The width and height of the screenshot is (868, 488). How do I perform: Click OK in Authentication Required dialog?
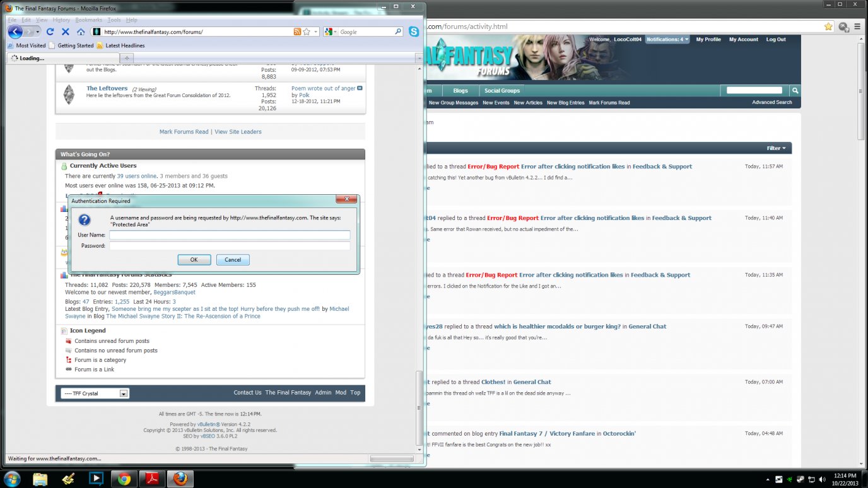point(194,260)
